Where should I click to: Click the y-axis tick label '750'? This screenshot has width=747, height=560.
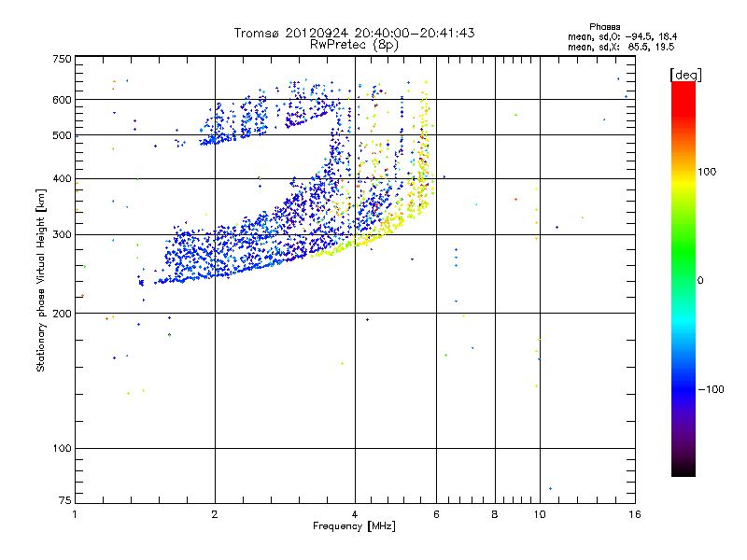[62, 59]
